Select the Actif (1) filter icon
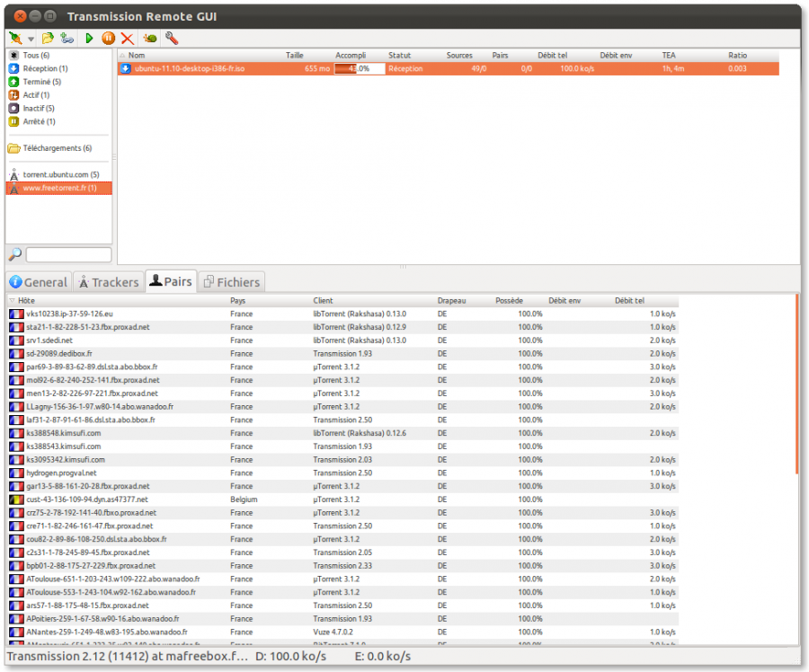Viewport: 809px width, 672px height. pyautogui.click(x=13, y=95)
